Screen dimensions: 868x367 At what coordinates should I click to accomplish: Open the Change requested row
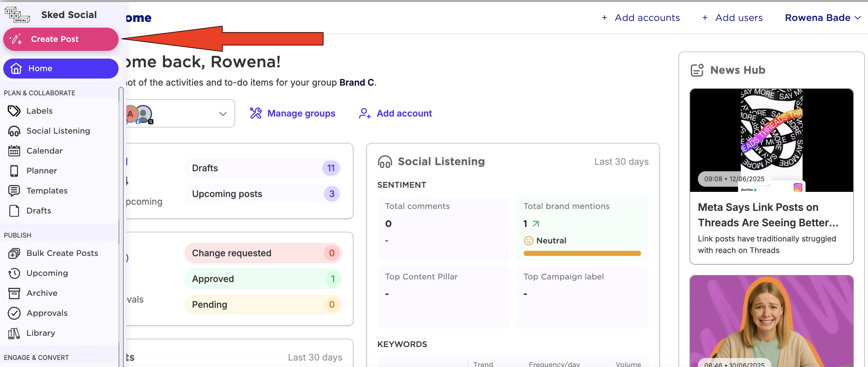[x=263, y=253]
